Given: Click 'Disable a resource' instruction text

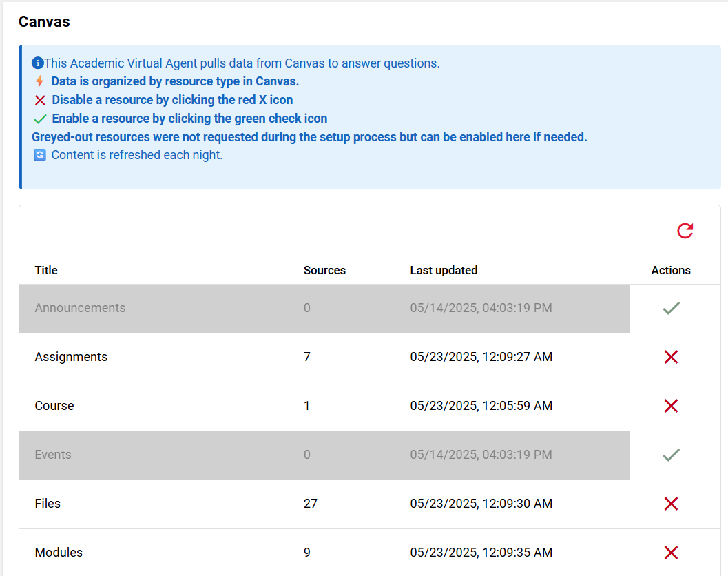Looking at the screenshot, I should tap(172, 100).
